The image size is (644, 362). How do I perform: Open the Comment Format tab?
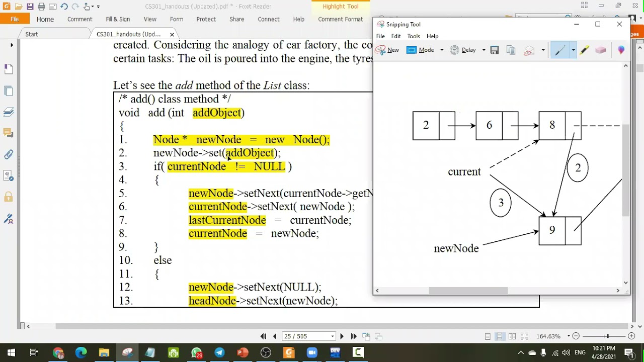pyautogui.click(x=341, y=19)
